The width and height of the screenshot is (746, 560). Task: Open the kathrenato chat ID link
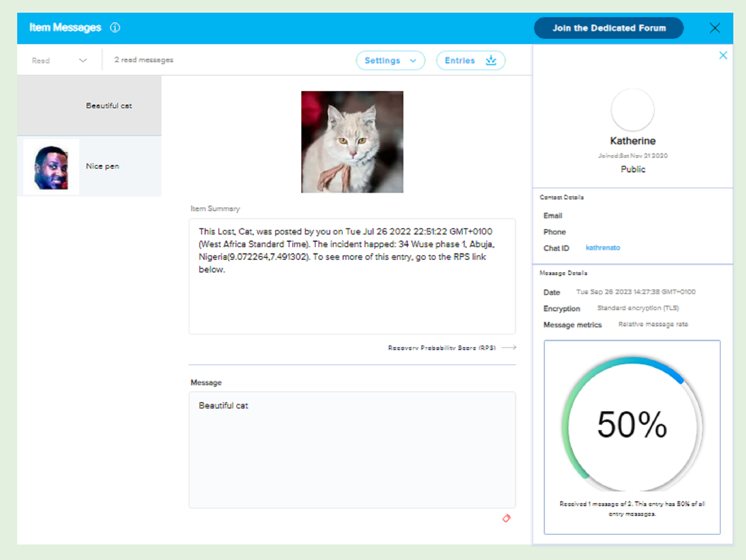tap(603, 248)
